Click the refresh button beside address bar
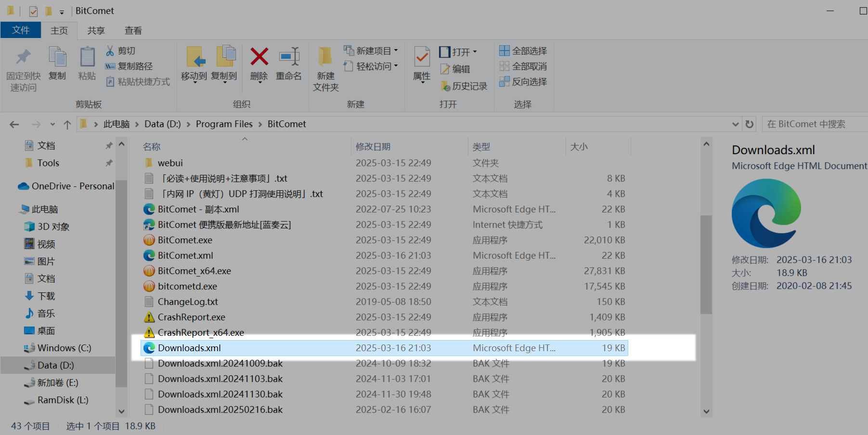The width and height of the screenshot is (868, 435). click(750, 124)
